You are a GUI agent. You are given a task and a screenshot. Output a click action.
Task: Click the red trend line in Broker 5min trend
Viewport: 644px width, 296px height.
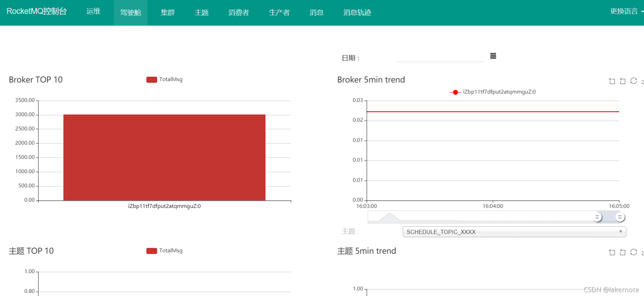(493, 112)
